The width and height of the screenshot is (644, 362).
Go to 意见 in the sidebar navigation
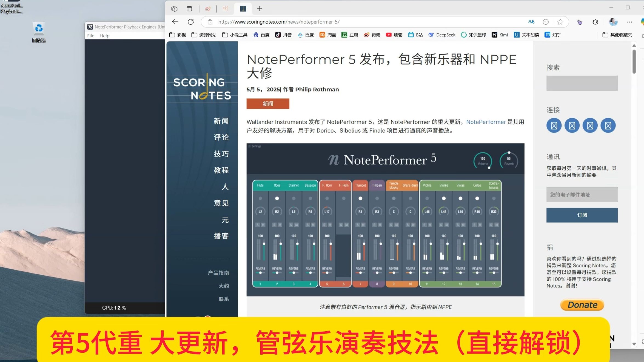(221, 203)
